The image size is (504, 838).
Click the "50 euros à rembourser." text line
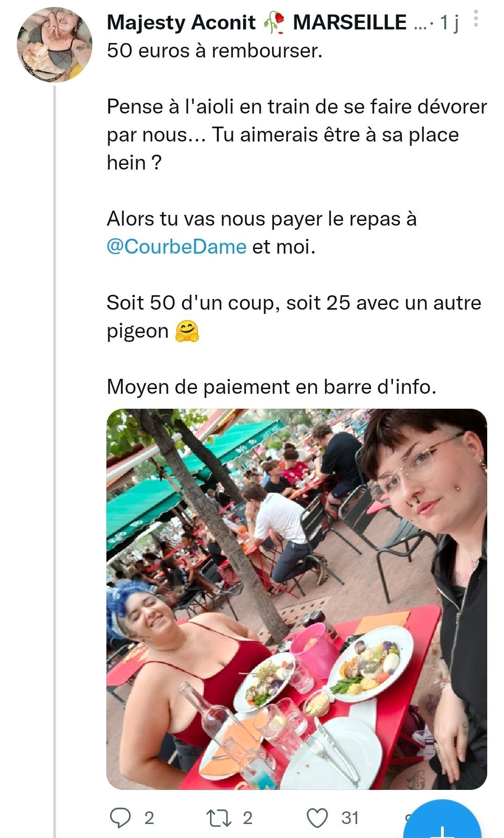(215, 50)
